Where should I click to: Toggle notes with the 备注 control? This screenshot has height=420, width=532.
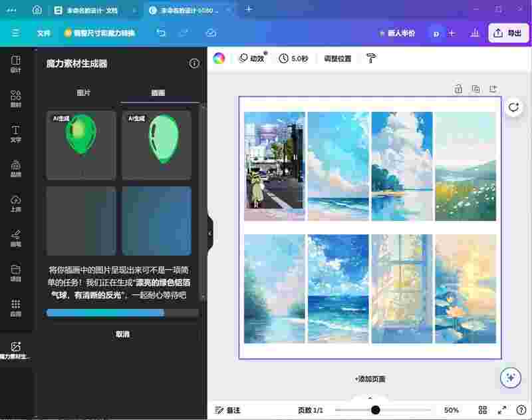(x=225, y=411)
